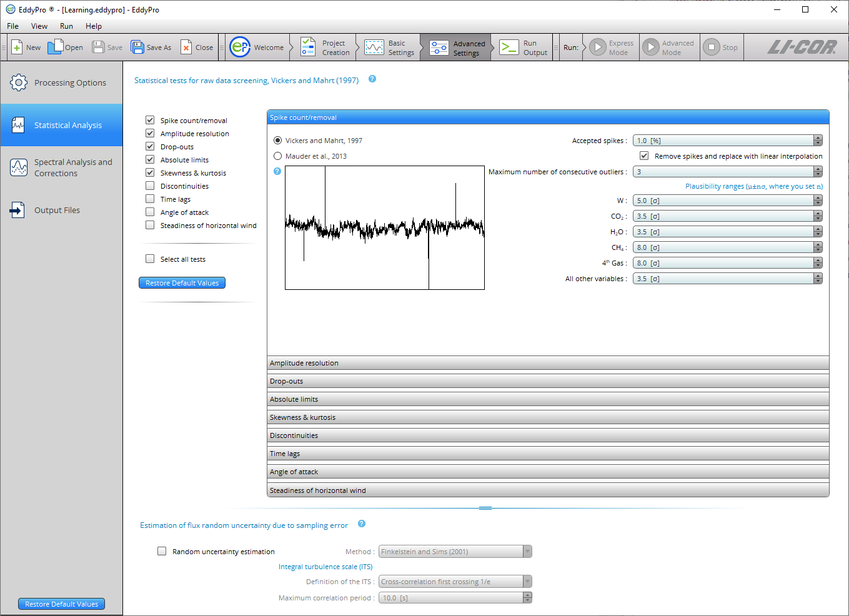Click the Stop run button
849x616 pixels.
[x=722, y=47]
